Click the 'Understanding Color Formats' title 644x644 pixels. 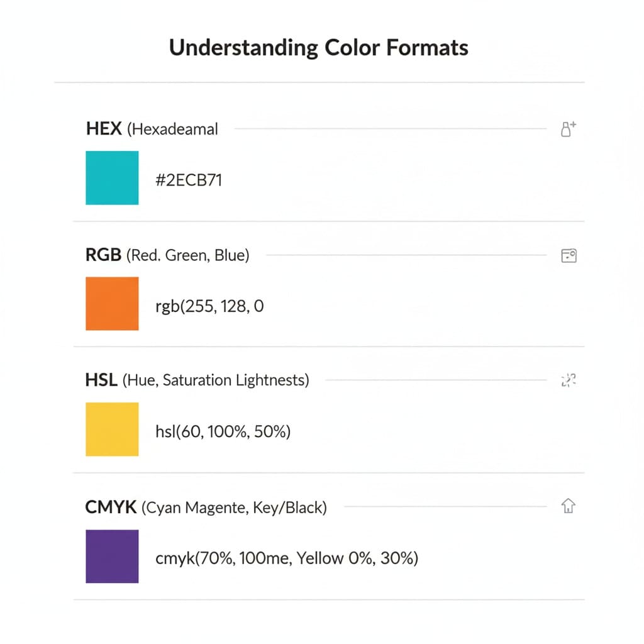pos(319,48)
